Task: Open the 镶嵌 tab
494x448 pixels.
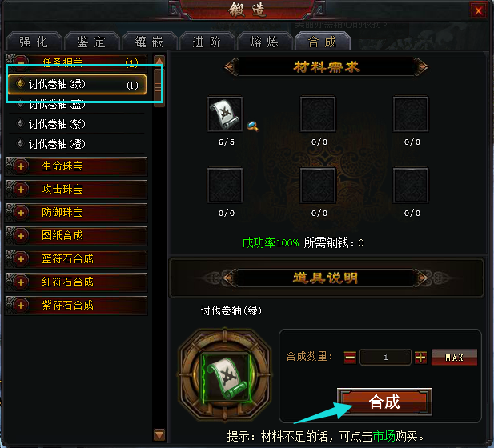Action: tap(149, 42)
